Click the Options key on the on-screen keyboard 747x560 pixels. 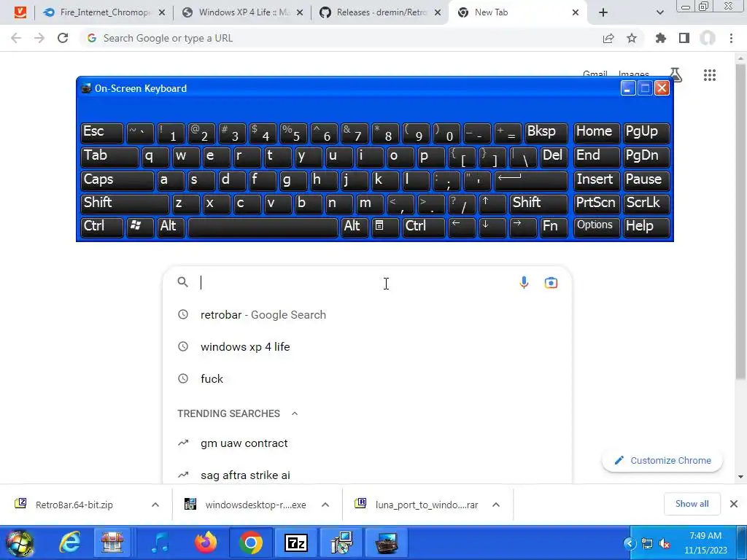(597, 227)
